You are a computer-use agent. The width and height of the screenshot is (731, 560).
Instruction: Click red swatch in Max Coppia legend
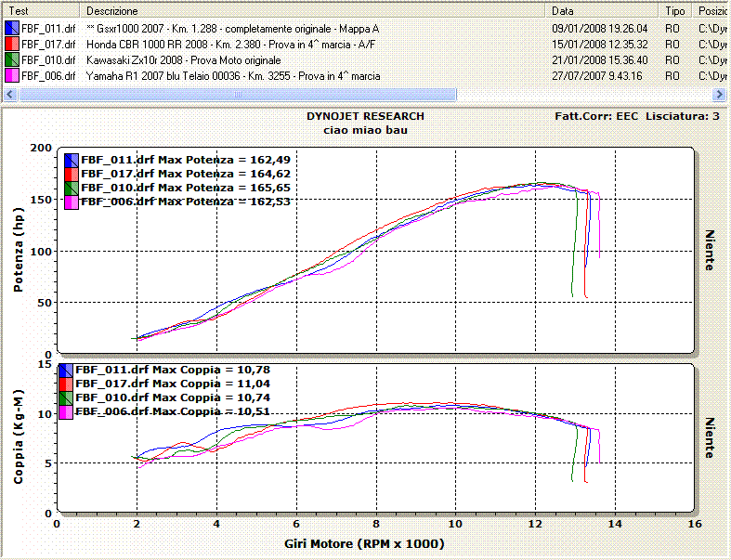(x=66, y=384)
